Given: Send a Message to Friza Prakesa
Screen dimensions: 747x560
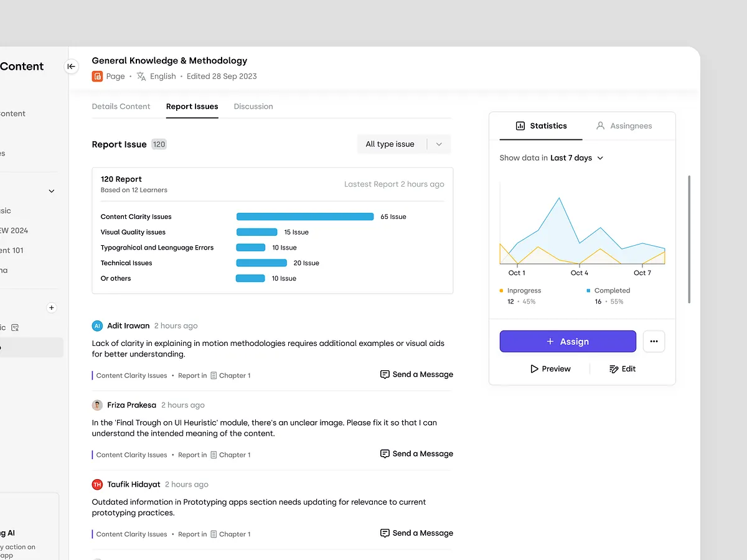Looking at the screenshot, I should (x=416, y=454).
